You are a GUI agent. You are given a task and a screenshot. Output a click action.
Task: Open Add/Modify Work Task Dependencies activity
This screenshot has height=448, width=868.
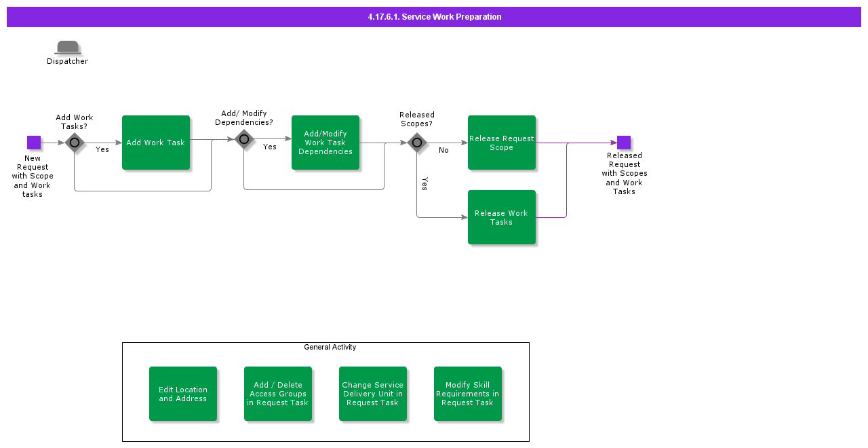[325, 143]
